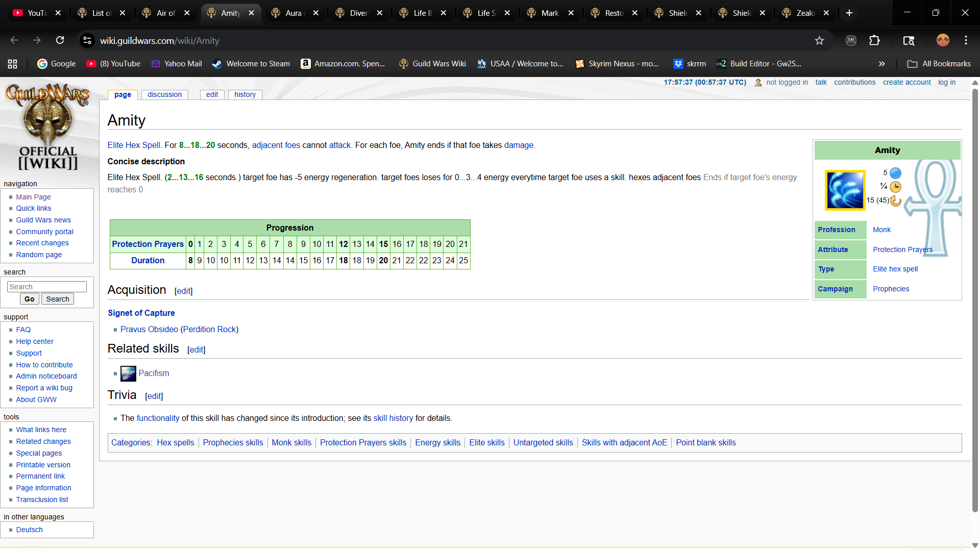Edit the Trivia section

click(154, 396)
